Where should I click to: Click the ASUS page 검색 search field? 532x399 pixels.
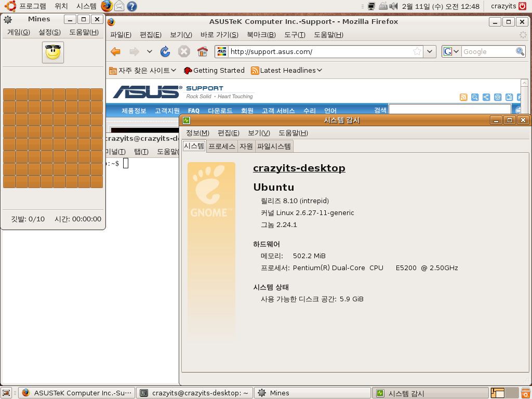point(449,110)
